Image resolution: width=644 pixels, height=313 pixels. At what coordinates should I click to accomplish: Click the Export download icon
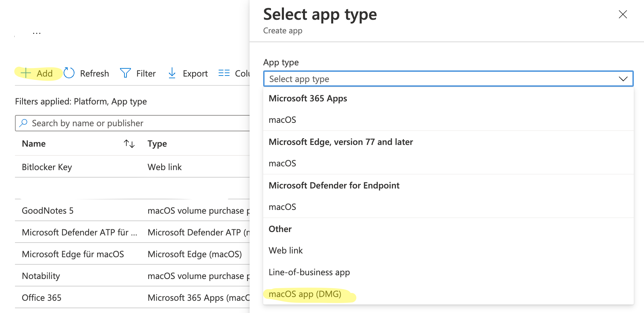click(172, 73)
